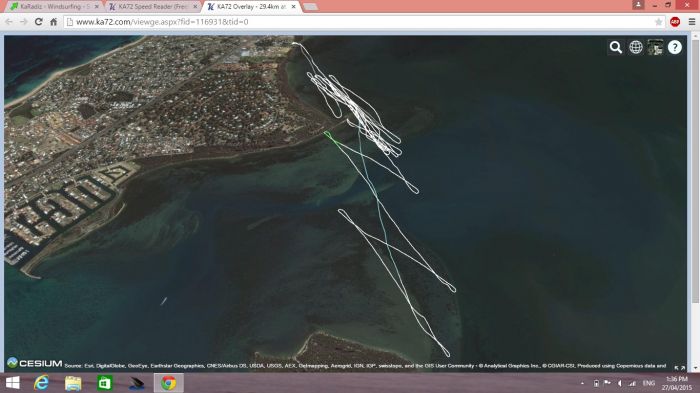Open File Explorer from taskbar

(x=73, y=383)
